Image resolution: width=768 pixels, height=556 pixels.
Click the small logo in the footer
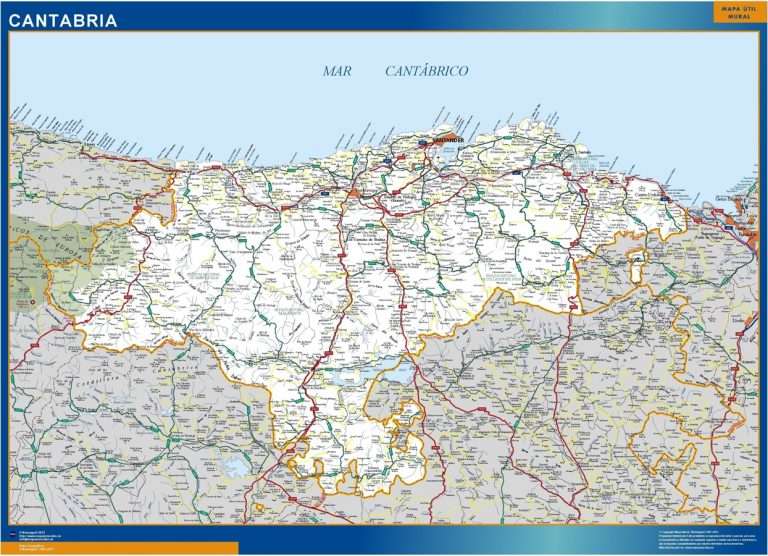pos(13,532)
